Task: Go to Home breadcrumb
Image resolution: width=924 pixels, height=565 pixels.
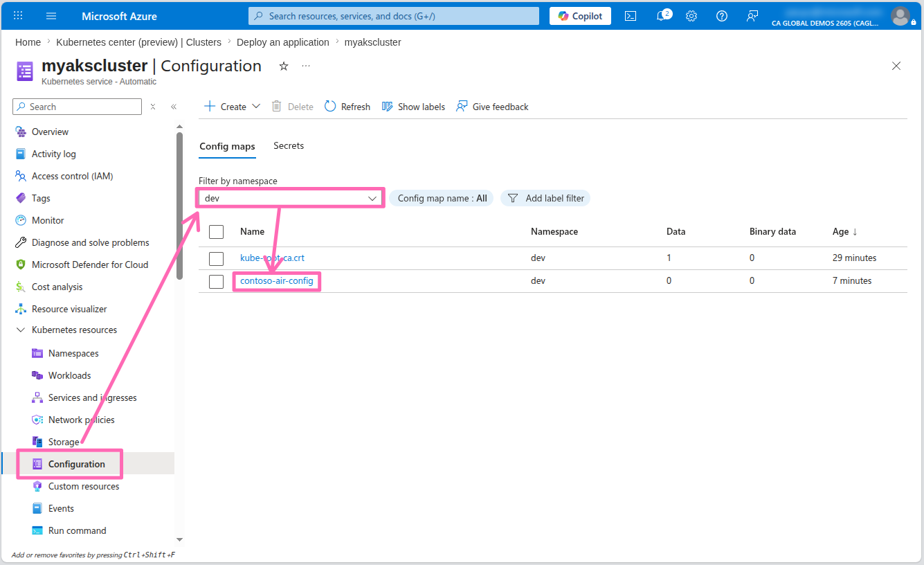Action: pos(28,42)
